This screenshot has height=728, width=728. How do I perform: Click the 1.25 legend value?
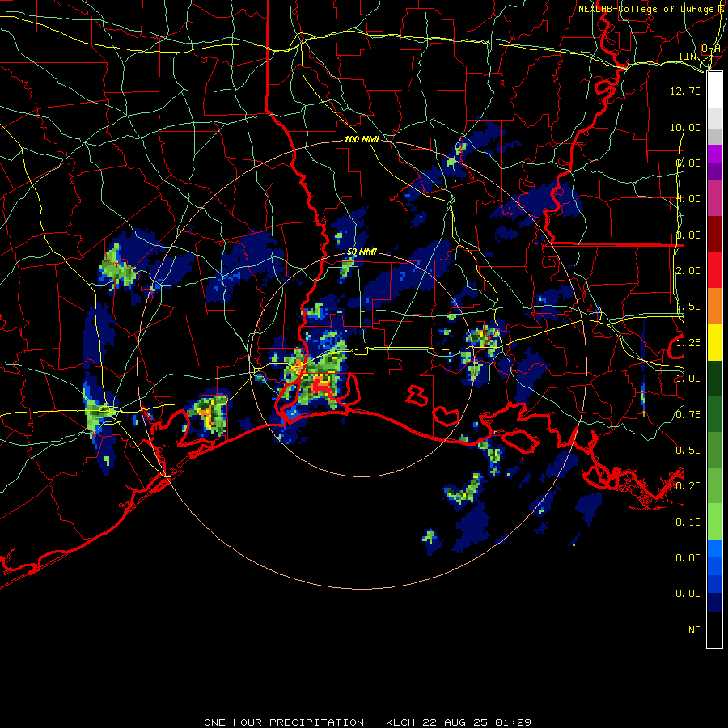(x=688, y=343)
